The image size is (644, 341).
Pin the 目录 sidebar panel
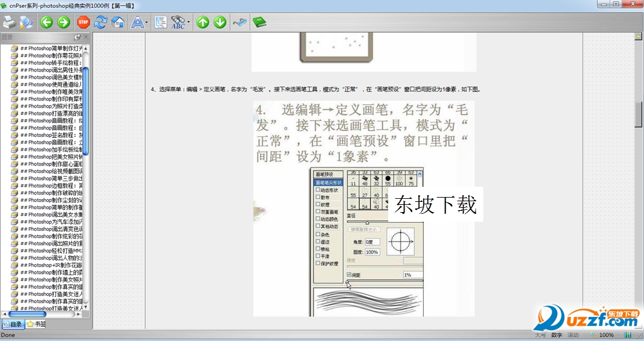(x=77, y=37)
